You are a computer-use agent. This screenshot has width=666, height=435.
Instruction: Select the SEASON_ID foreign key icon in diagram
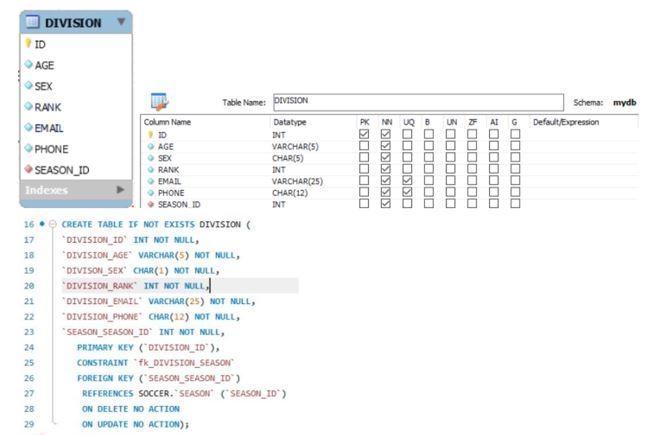click(x=28, y=169)
